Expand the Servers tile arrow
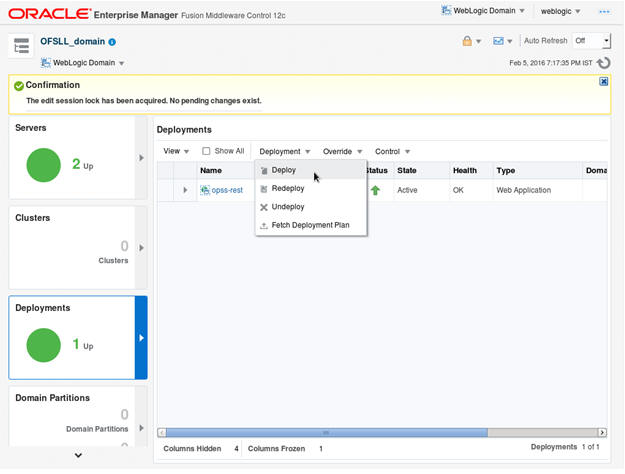 pos(142,158)
